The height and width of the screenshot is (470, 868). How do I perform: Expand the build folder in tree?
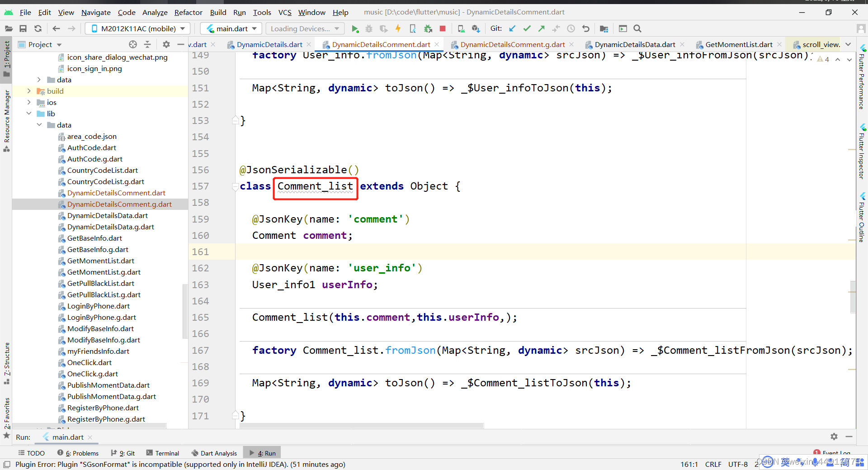[x=29, y=91]
